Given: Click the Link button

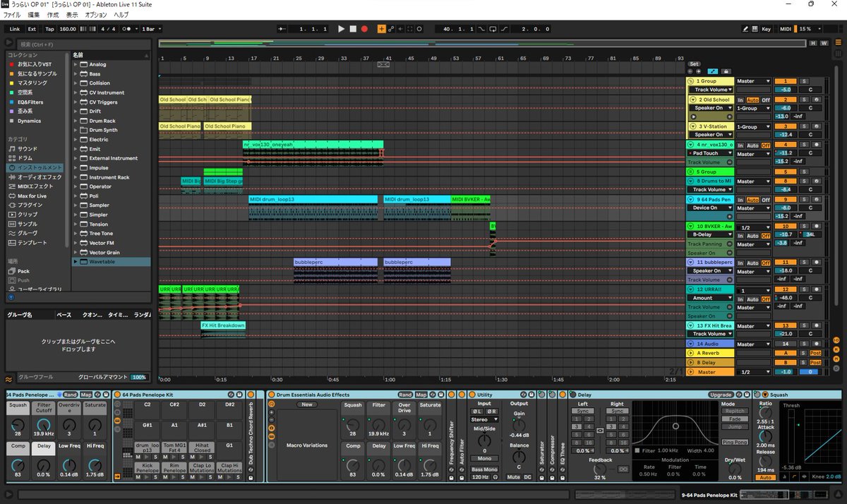Looking at the screenshot, I should 15,29.
